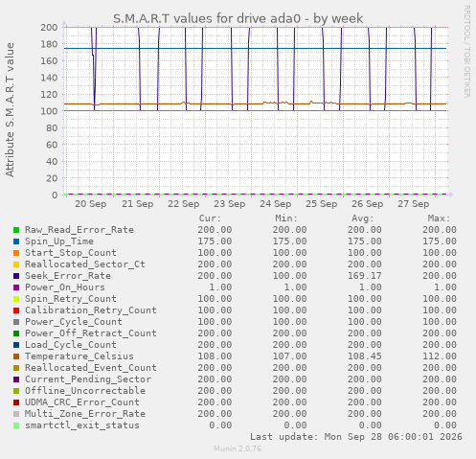The image size is (476, 459).
Task: Select the smartctl_exit_status legend label
Action: pyautogui.click(x=82, y=425)
